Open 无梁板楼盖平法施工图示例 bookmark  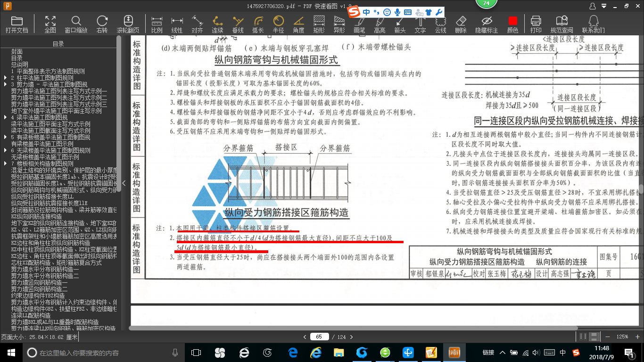pos(45,157)
